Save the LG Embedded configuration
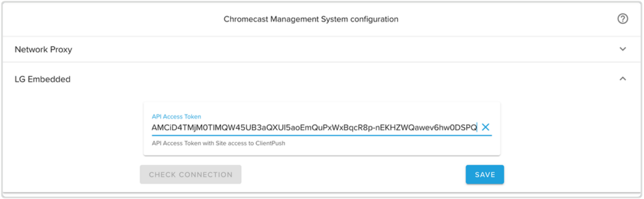 485,175
